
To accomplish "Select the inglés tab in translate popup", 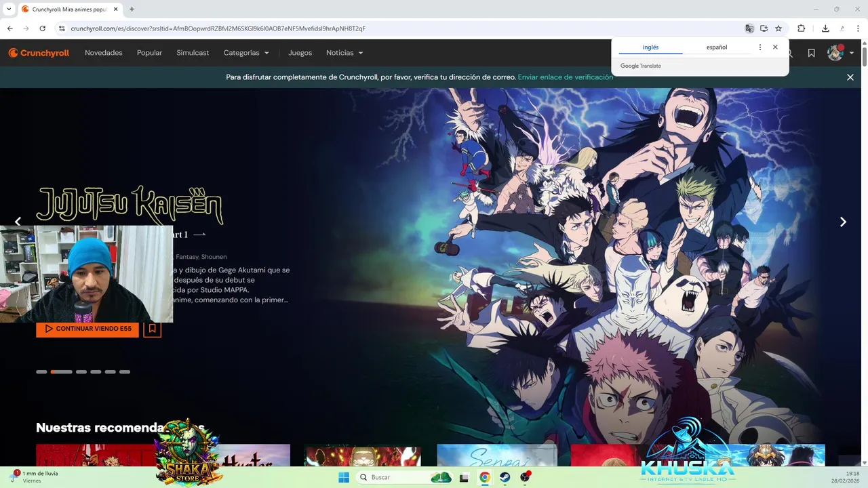I will point(650,47).
